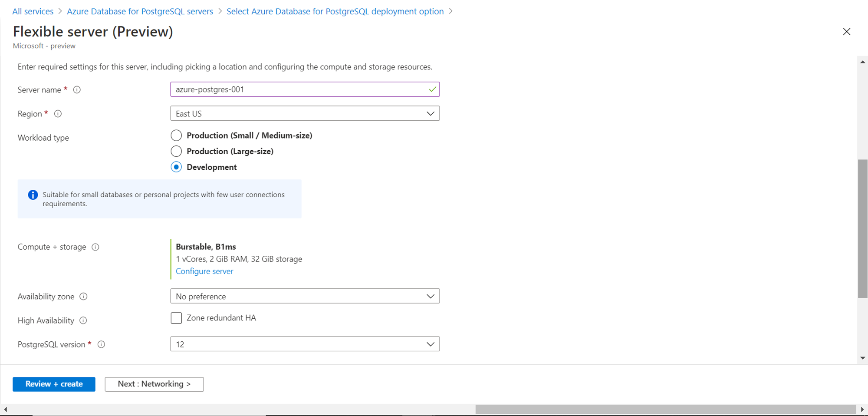Close the Flexible server blade
Viewport: 868px width, 416px height.
point(846,32)
